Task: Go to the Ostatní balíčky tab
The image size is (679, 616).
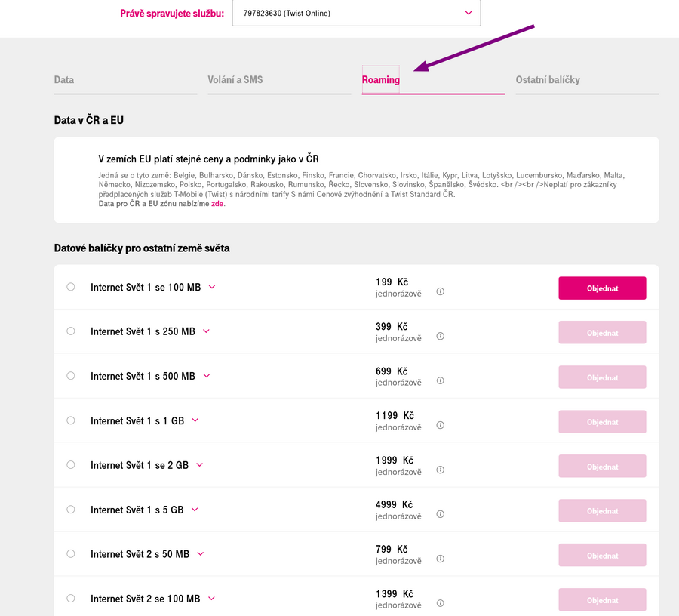Action: pyautogui.click(x=548, y=80)
